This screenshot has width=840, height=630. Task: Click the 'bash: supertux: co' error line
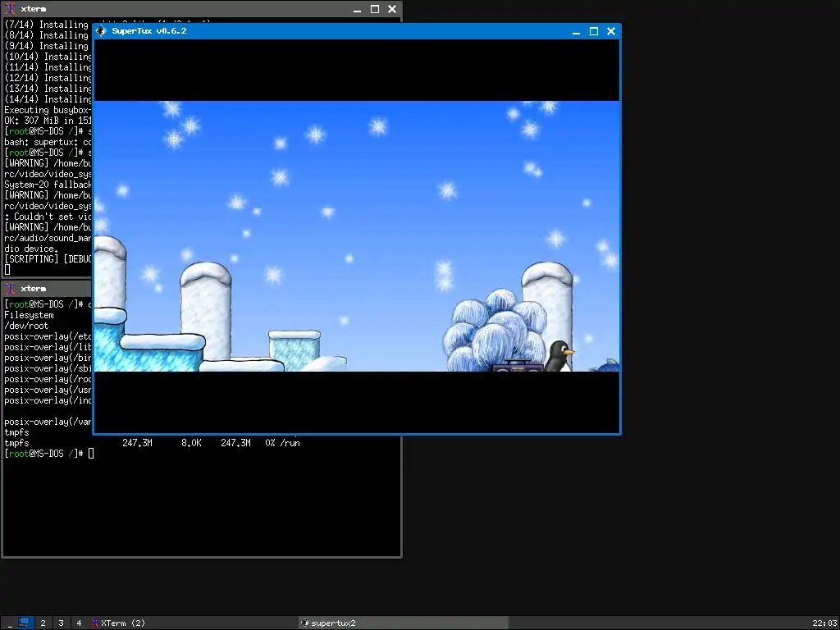[48, 143]
